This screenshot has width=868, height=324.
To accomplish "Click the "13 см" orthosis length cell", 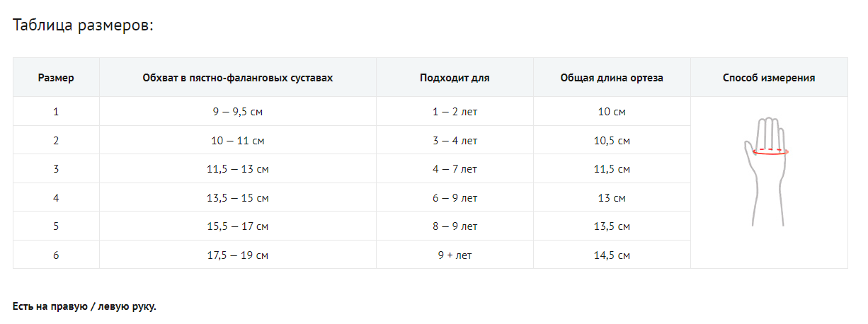I will (x=612, y=198).
